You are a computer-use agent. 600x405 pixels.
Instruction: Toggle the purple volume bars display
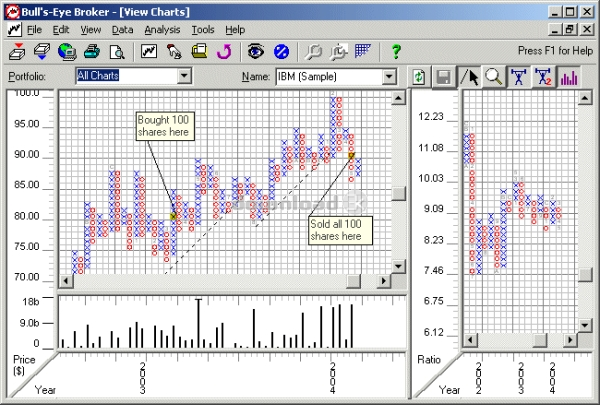click(569, 77)
